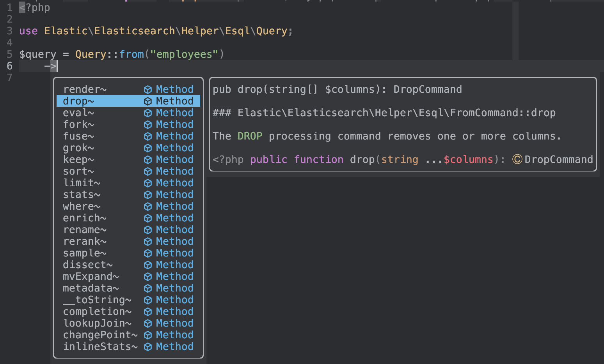Select changePoint~ completion entry
Image resolution: width=604 pixels, height=364 pixels.
click(x=99, y=335)
